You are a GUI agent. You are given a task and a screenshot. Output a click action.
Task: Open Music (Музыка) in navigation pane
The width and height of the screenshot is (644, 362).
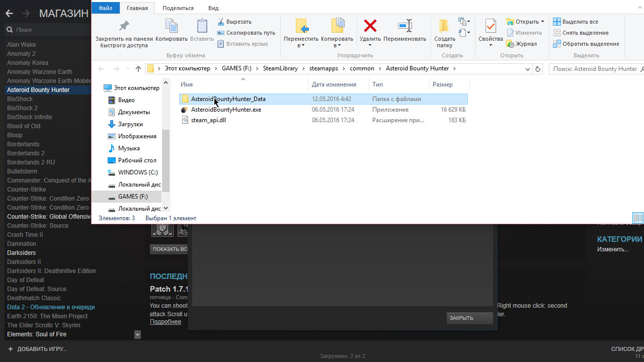(x=124, y=148)
